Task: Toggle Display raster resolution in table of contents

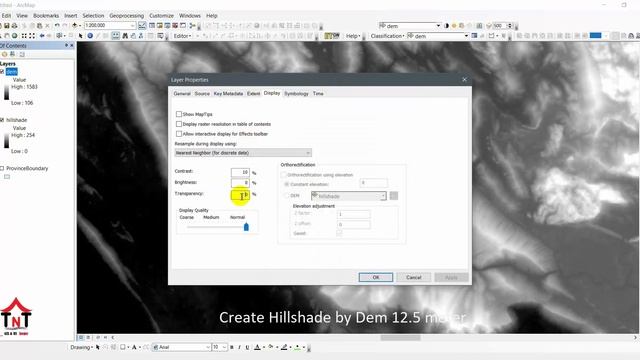Action: [x=179, y=124]
